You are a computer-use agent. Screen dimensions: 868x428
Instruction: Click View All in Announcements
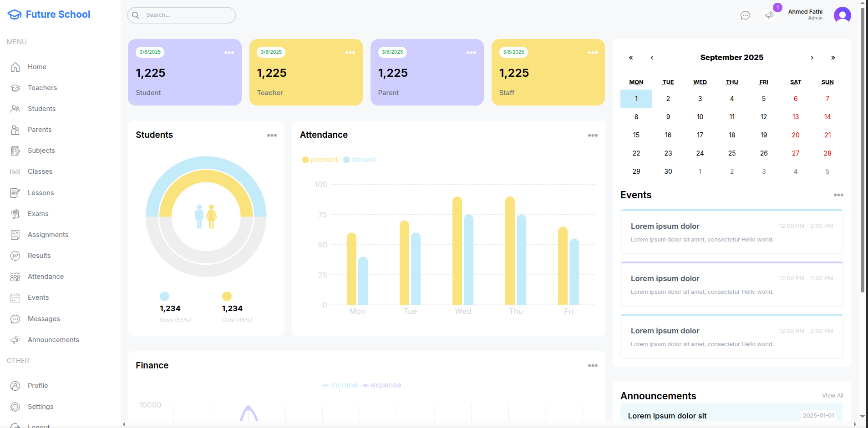(832, 396)
